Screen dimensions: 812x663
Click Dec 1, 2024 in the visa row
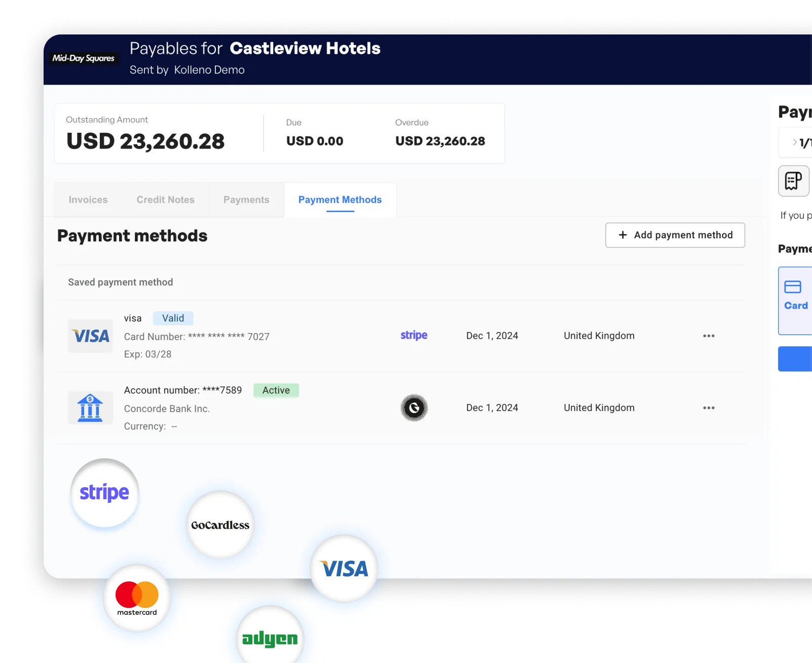click(x=492, y=336)
